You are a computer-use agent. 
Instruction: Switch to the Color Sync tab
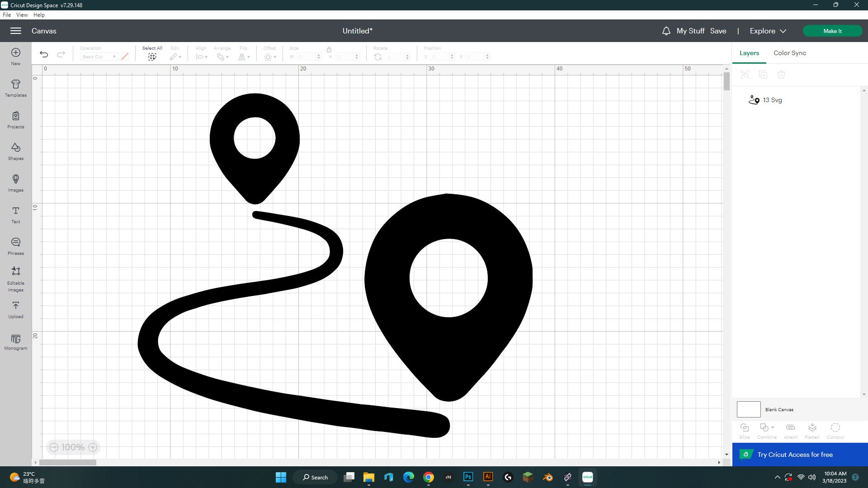click(x=789, y=53)
